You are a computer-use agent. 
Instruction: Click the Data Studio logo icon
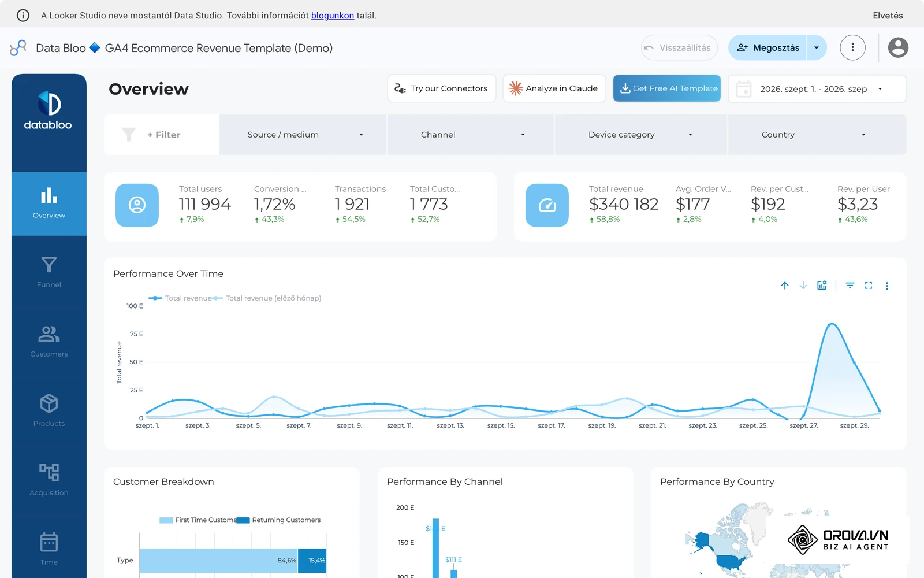[x=18, y=47]
